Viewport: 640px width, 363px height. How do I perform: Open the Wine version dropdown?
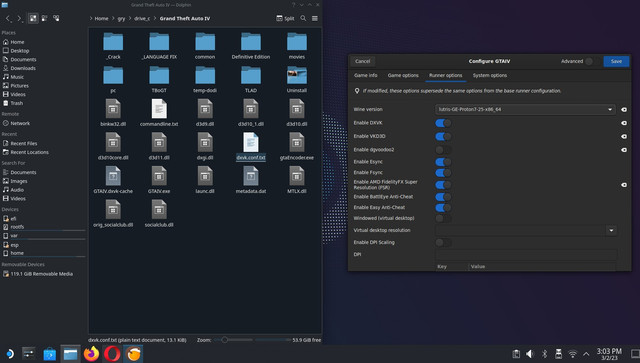pyautogui.click(x=525, y=109)
